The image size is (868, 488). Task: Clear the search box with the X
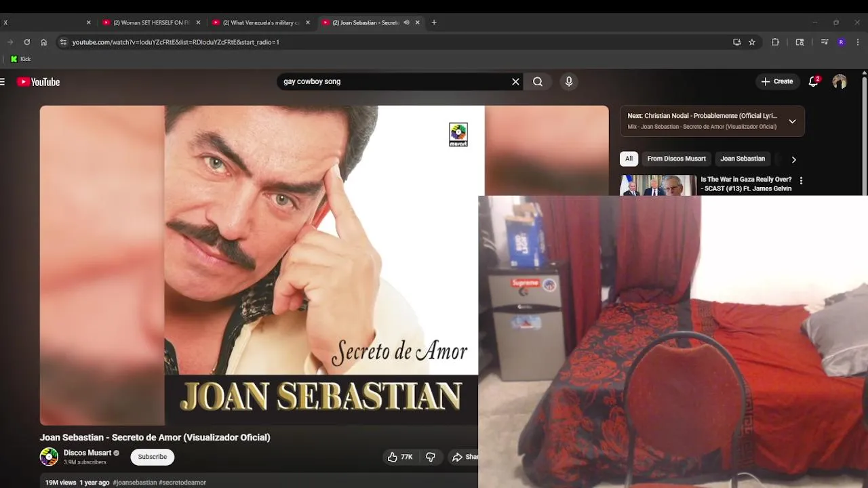[515, 82]
